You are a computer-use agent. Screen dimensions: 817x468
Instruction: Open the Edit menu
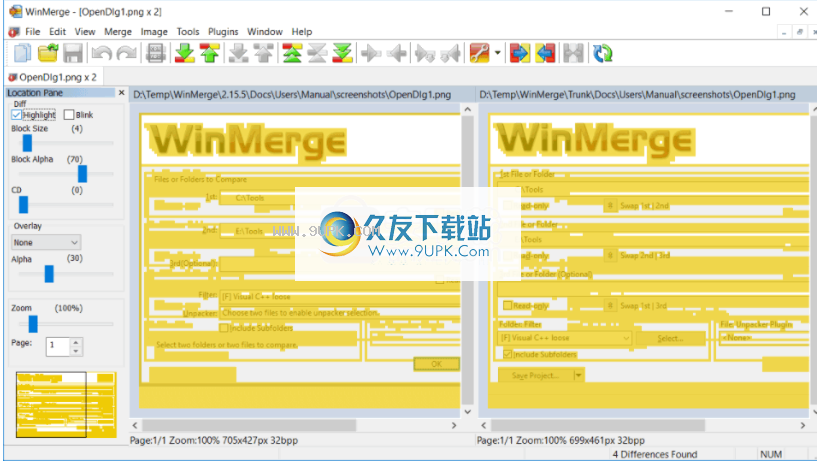click(57, 32)
